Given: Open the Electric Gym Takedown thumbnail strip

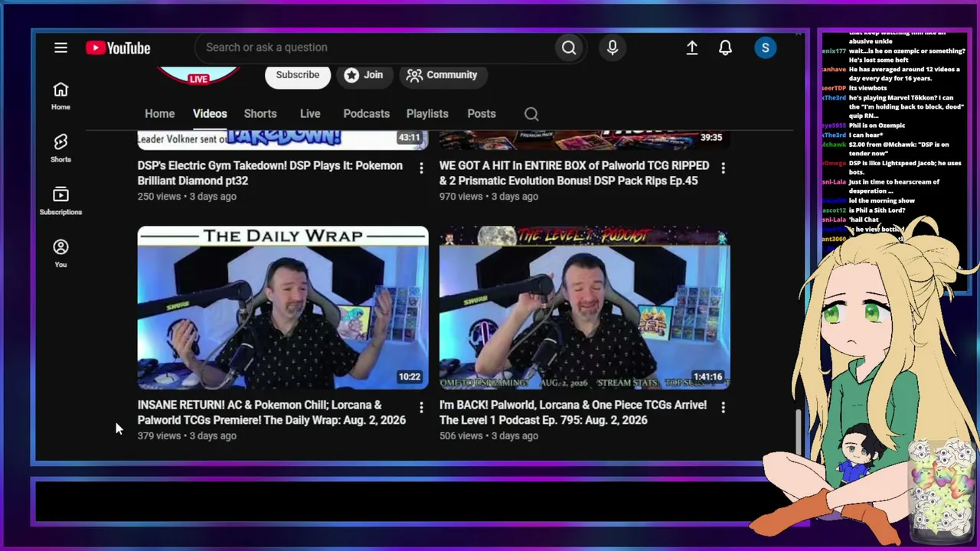Looking at the screenshot, I should 283,140.
